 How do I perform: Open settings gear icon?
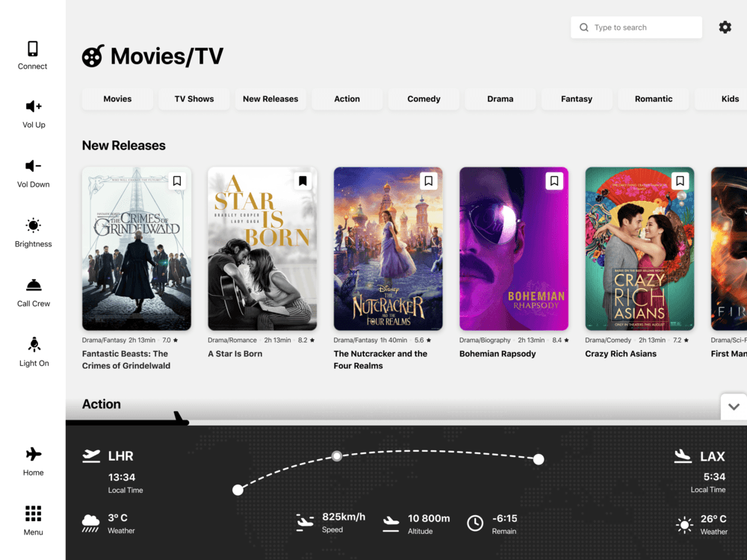click(x=725, y=27)
